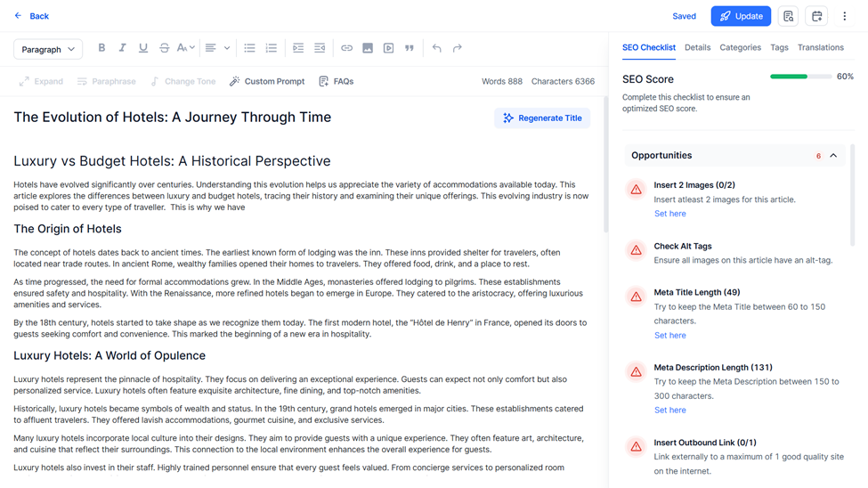Redo the last change
Image resolution: width=868 pixels, height=488 pixels.
click(x=458, y=47)
